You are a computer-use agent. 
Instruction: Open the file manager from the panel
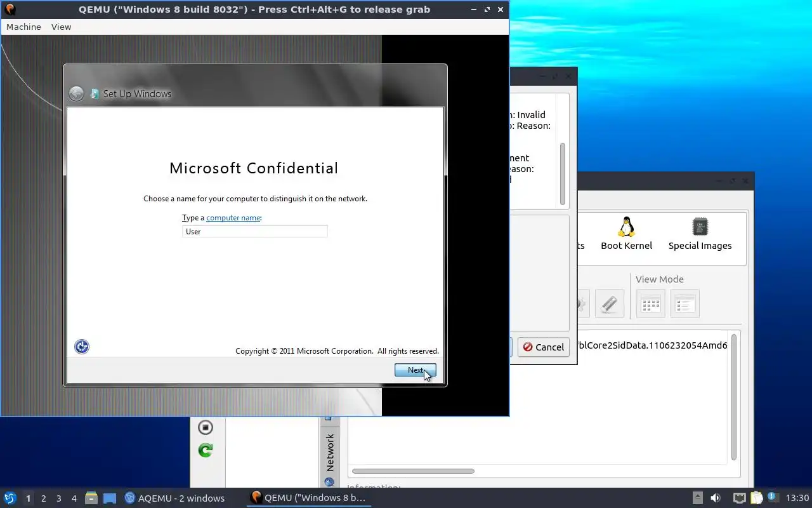(x=91, y=498)
